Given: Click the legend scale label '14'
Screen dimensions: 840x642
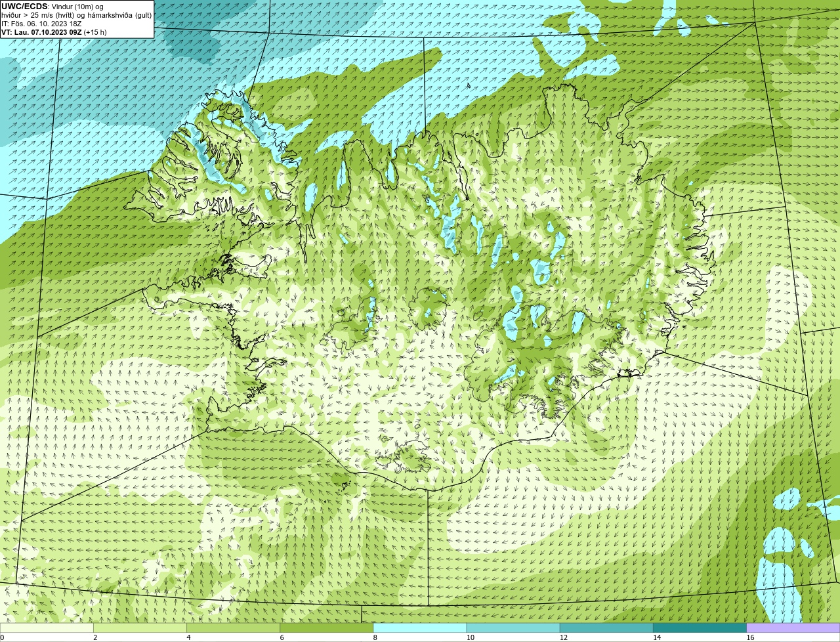Looking at the screenshot, I should (x=657, y=637).
